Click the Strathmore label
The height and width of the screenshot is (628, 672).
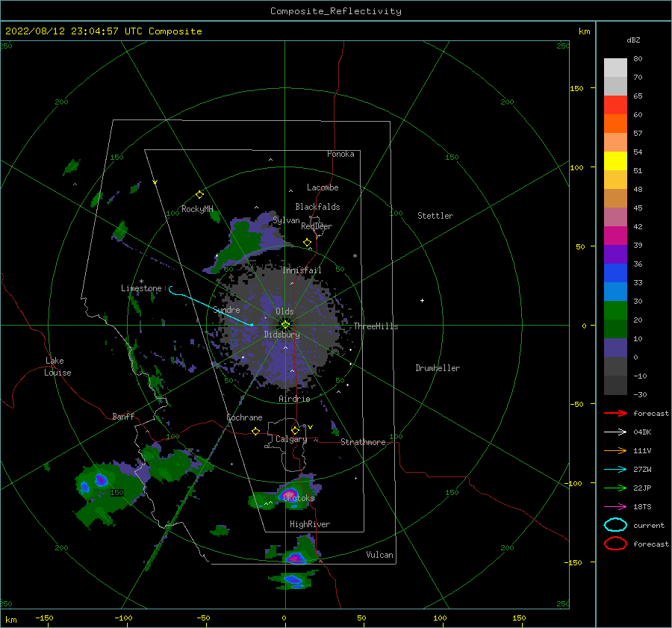tap(363, 442)
